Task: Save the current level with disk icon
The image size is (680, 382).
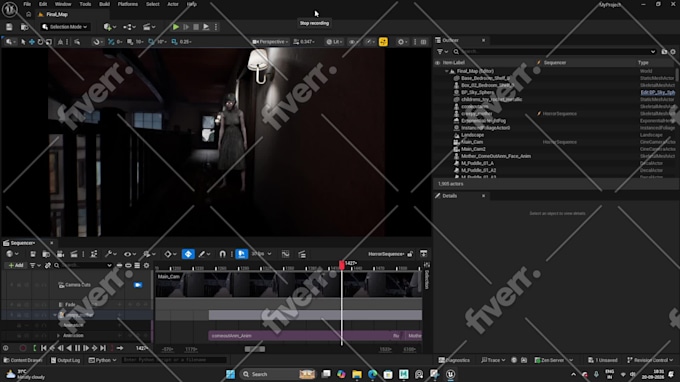Action: [9, 27]
